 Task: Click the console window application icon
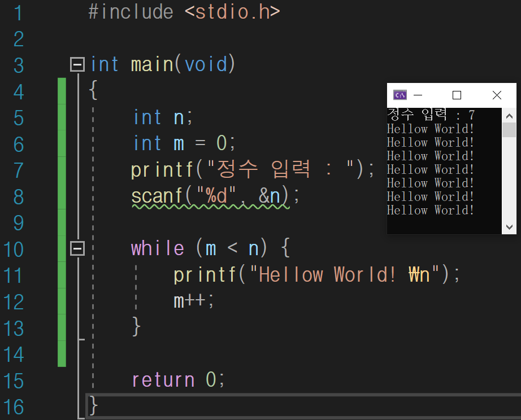tap(400, 95)
